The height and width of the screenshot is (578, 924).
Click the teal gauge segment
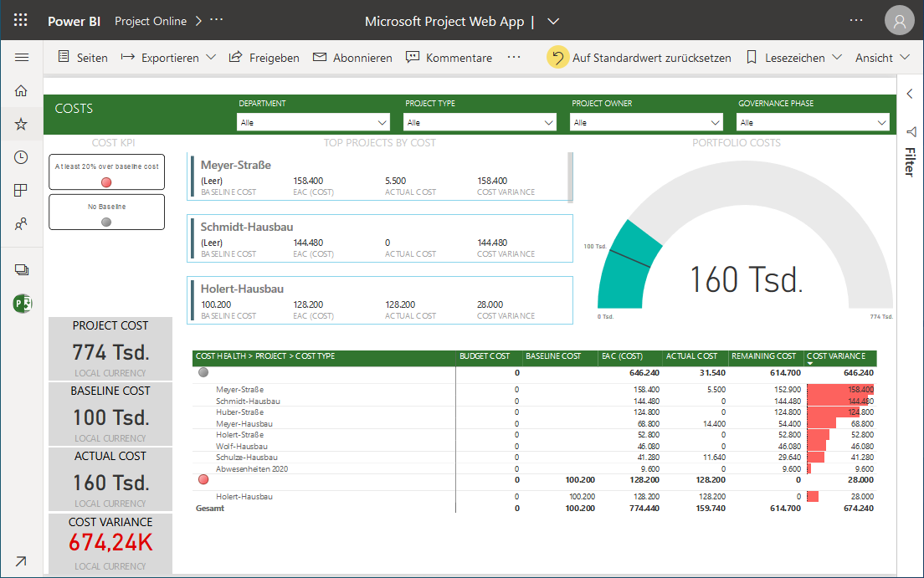click(627, 267)
